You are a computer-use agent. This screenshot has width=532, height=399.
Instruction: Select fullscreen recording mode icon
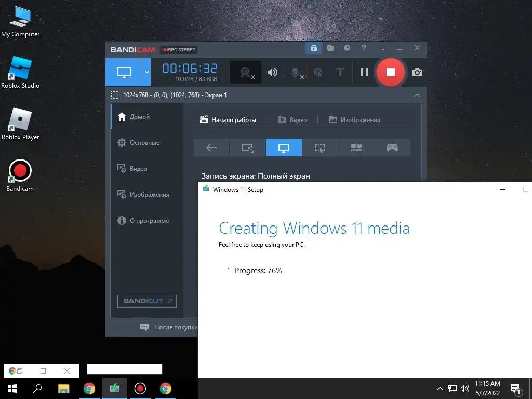(284, 148)
